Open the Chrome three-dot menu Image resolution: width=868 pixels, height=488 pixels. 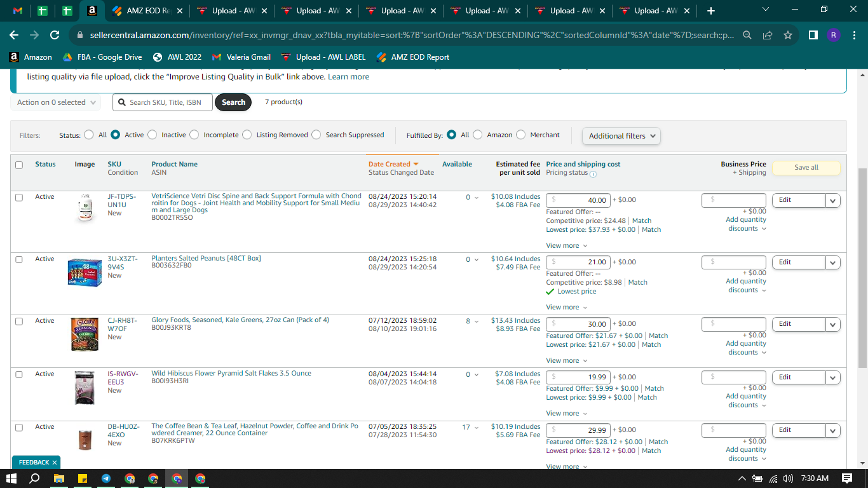click(x=853, y=36)
